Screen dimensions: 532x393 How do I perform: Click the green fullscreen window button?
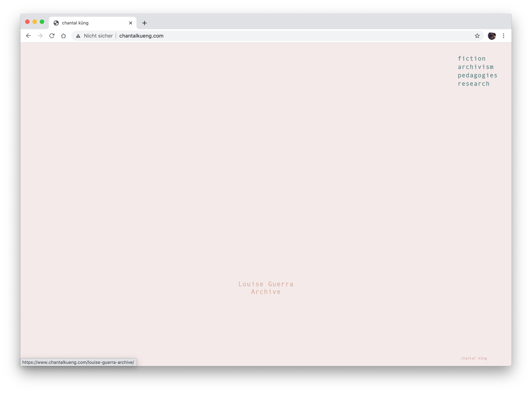tap(42, 22)
